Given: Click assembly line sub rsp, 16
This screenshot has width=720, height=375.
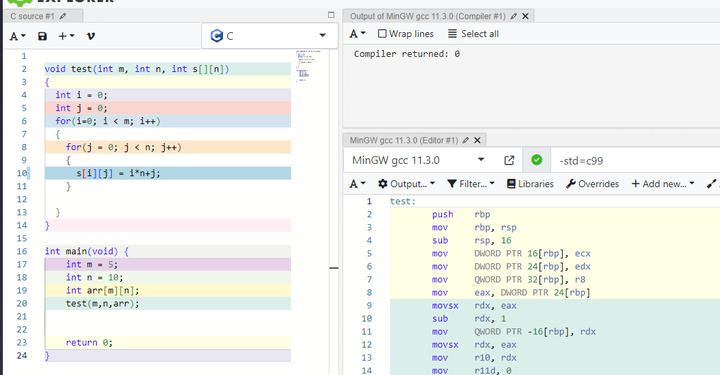Looking at the screenshot, I should point(472,241).
